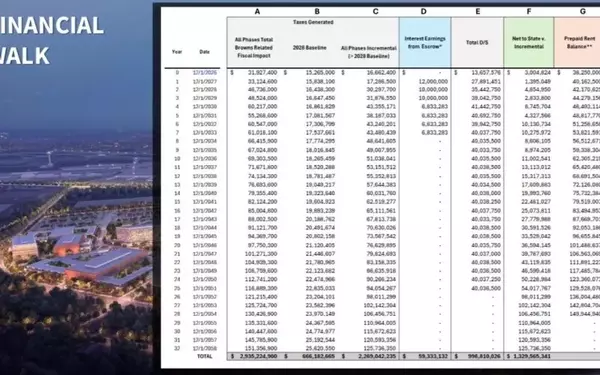
Task: Click the column letter F heading
Action: [528, 11]
